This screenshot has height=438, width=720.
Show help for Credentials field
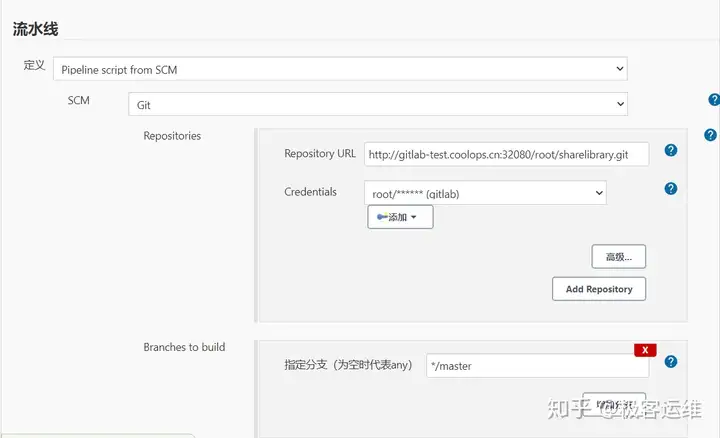pyautogui.click(x=670, y=188)
